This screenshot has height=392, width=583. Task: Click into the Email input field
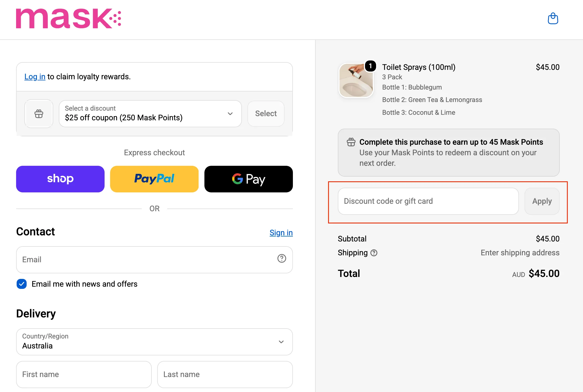(x=154, y=260)
